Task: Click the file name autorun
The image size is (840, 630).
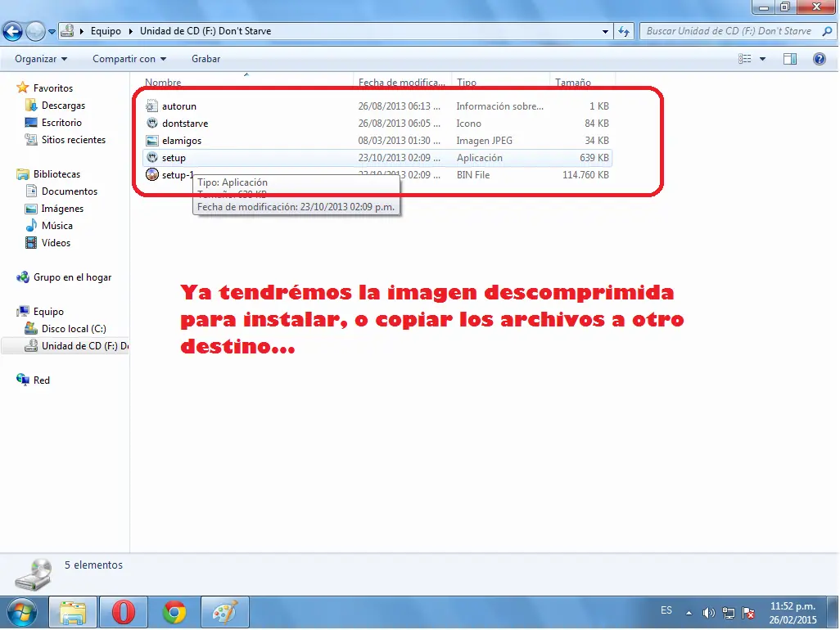Action: [179, 106]
